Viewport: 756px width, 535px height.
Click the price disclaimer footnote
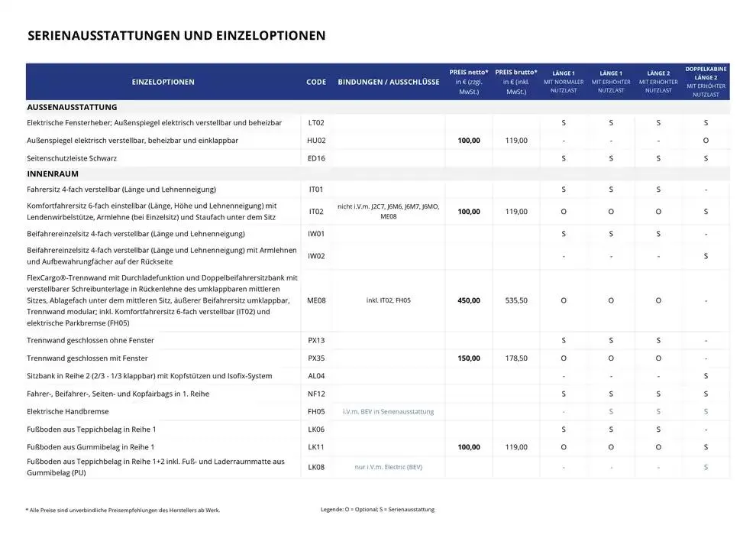(127, 510)
